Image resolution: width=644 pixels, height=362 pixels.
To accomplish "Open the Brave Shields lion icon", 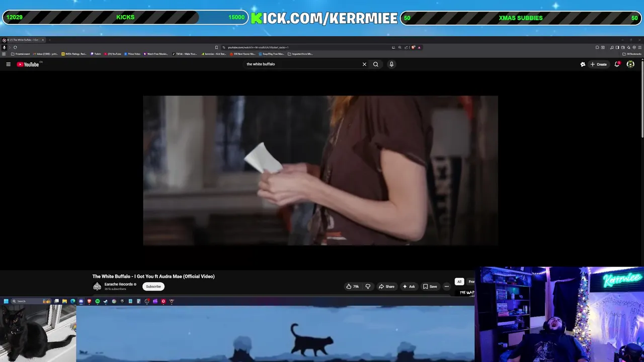I will click(x=413, y=47).
